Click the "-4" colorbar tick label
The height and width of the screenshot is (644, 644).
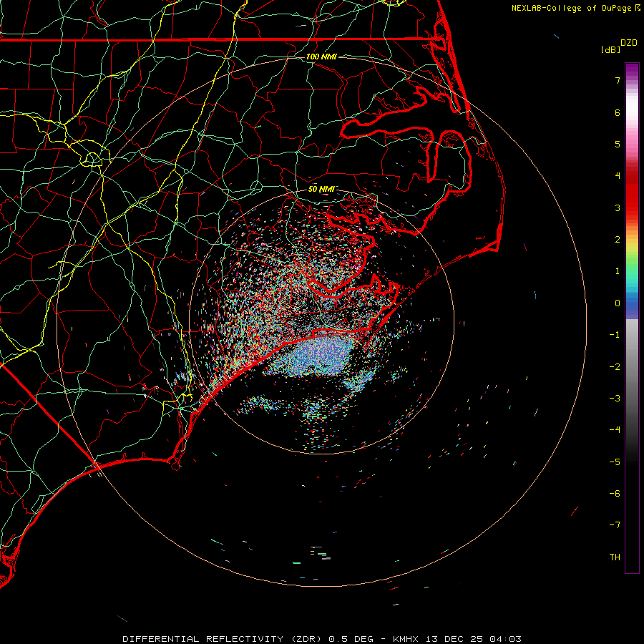click(615, 430)
